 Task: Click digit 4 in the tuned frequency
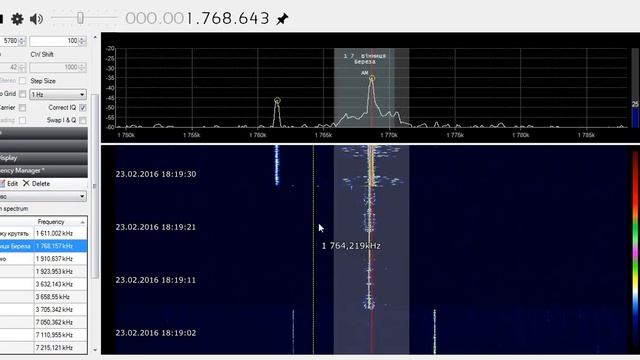(254, 18)
